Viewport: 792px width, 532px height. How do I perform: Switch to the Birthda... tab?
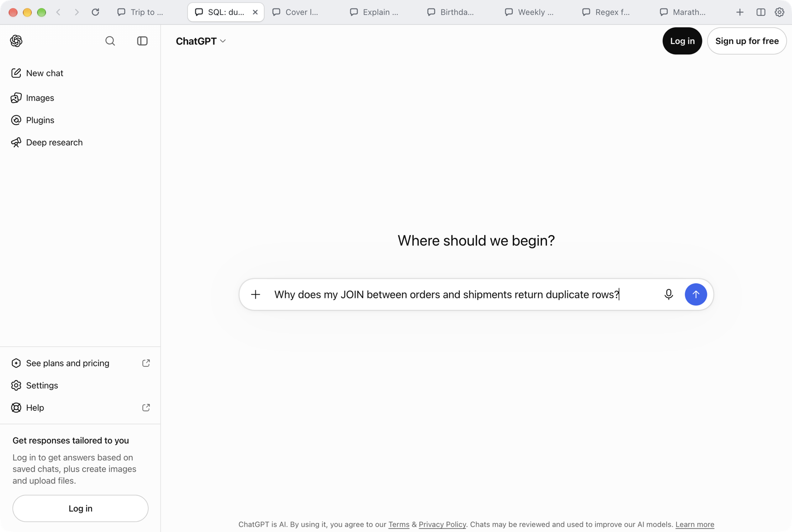(x=457, y=12)
